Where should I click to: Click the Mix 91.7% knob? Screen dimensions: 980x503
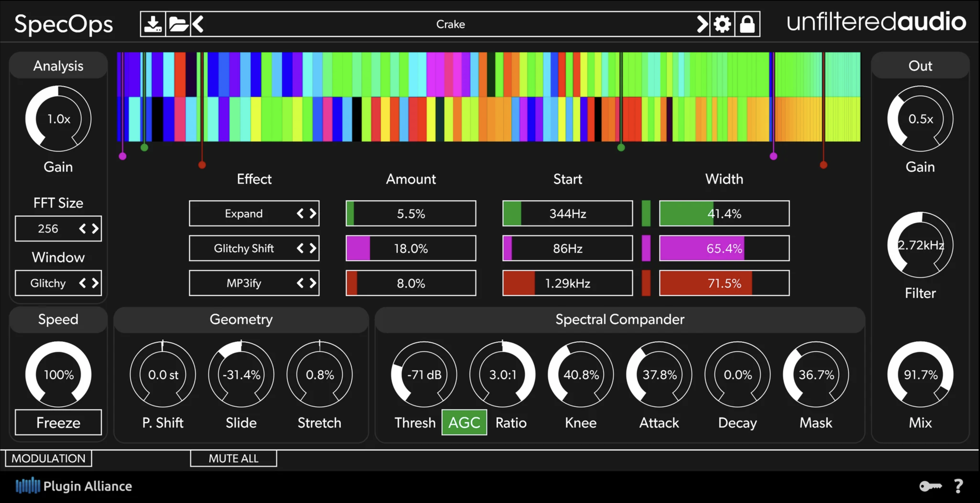920,374
